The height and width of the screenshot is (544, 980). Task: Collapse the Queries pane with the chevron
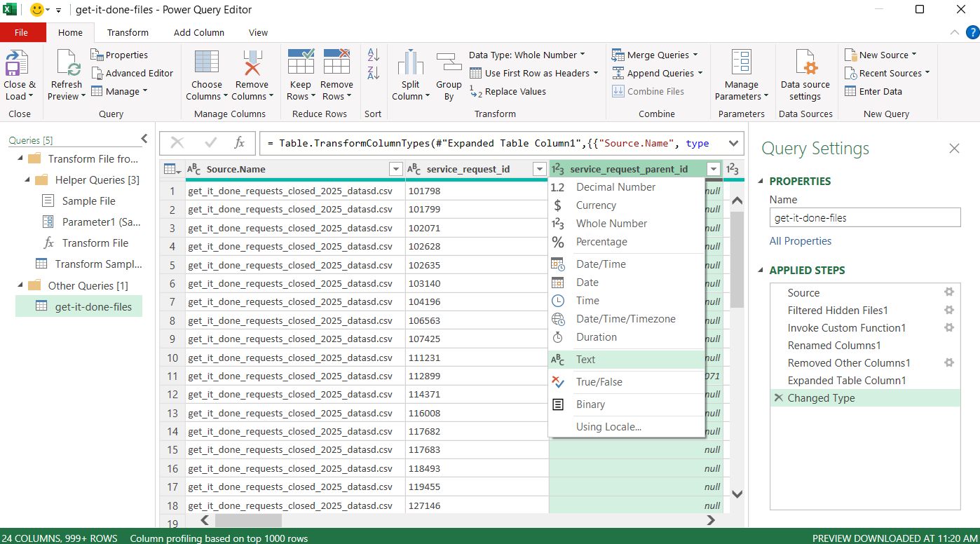(144, 139)
